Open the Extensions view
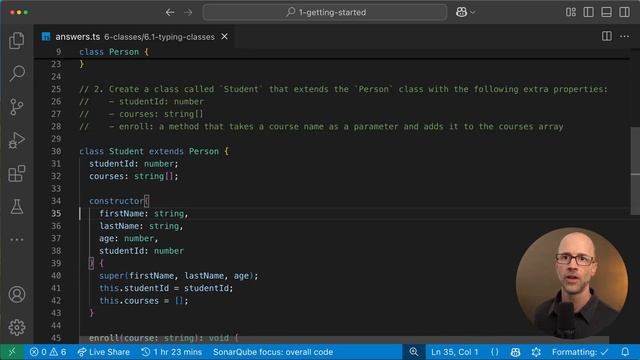Viewport: 640px width, 360px height. (17, 173)
